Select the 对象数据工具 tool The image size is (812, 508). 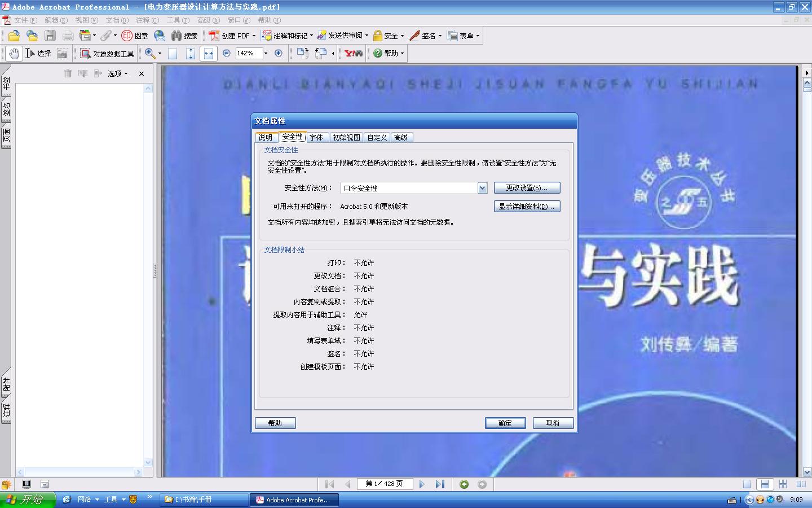[107, 54]
